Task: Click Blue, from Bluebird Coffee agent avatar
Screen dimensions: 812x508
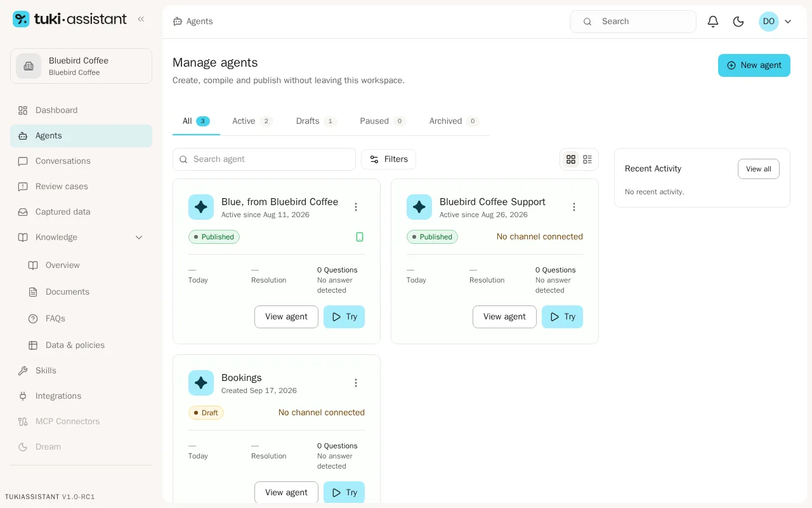Action: click(201, 207)
